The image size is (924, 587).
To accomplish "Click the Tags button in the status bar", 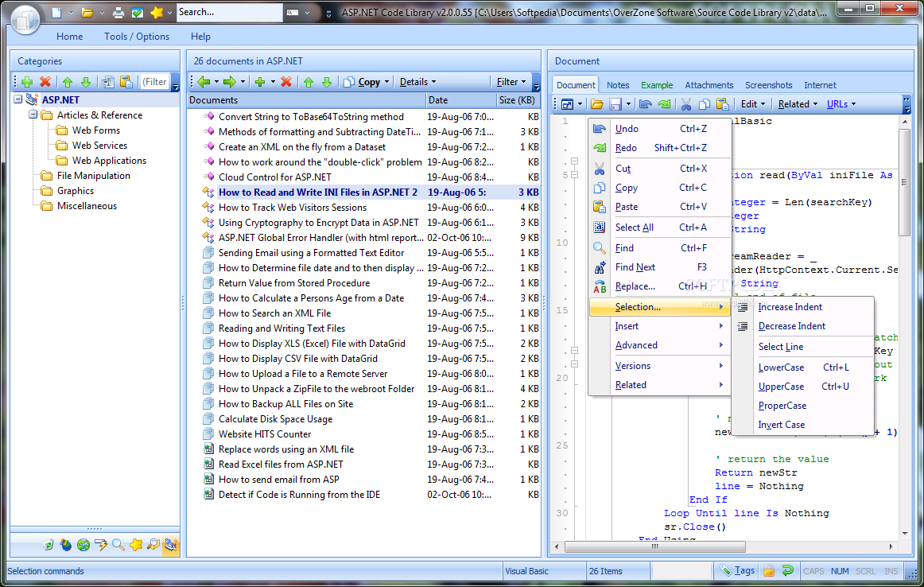I will click(x=737, y=570).
